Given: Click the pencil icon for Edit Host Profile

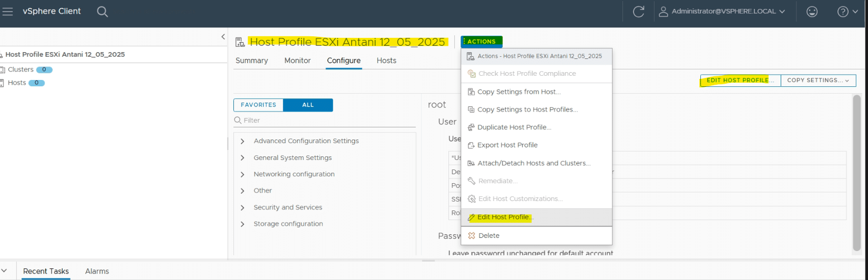Looking at the screenshot, I should pyautogui.click(x=471, y=217).
